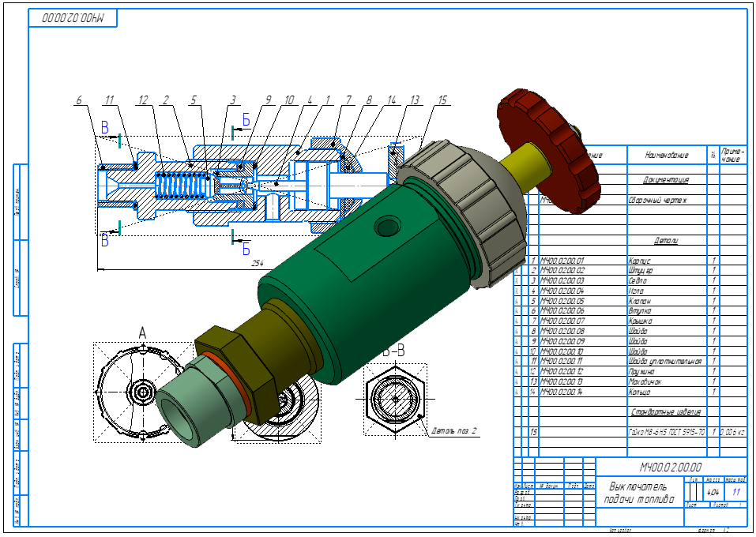Select part name 'Корпус' in the table
756x537 pixels.
[x=639, y=261]
